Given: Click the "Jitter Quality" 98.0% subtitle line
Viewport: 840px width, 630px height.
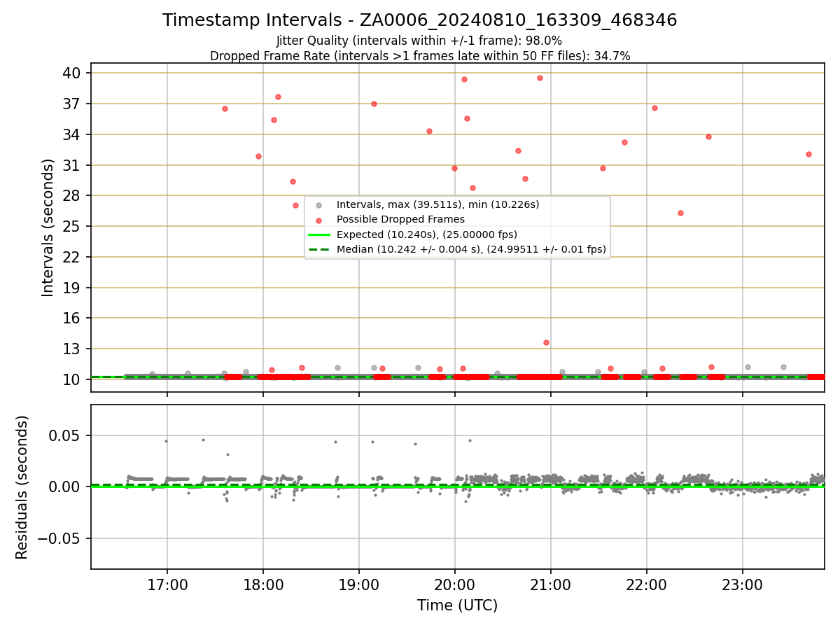Looking at the screenshot, I should click(x=419, y=41).
